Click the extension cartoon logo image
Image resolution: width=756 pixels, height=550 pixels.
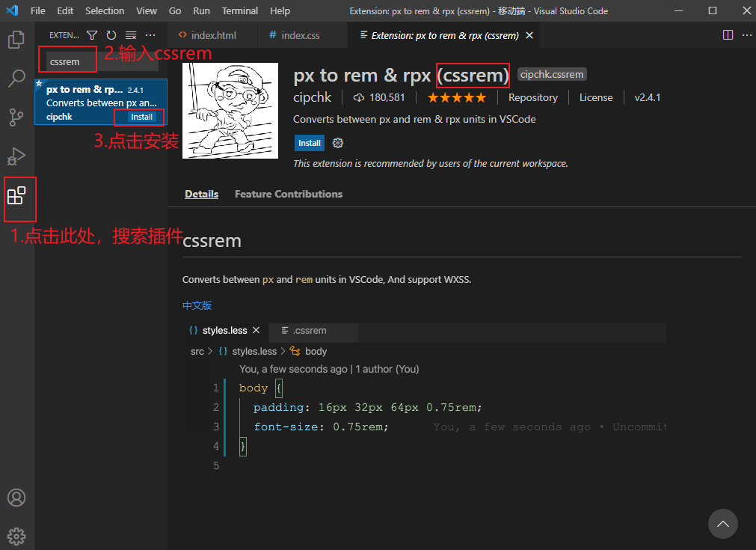click(230, 111)
